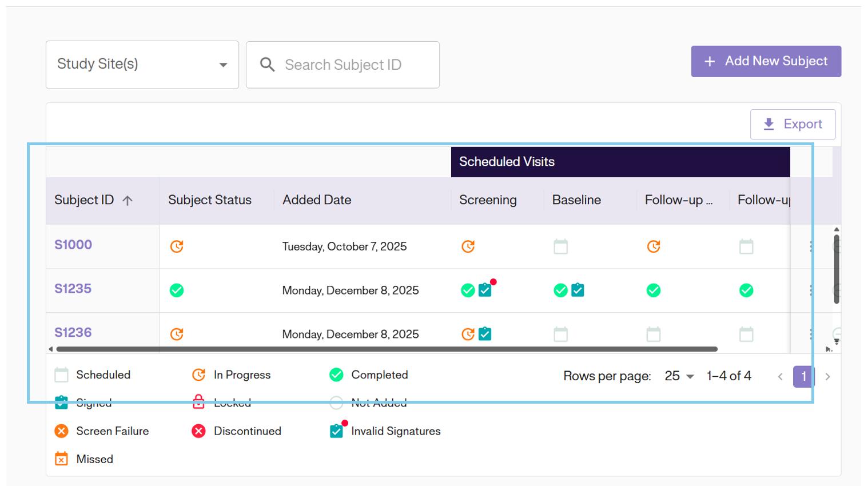The image size is (868, 486).
Task: Click the Scheduled calendar icon in S1000 Baseline column
Action: coord(560,246)
